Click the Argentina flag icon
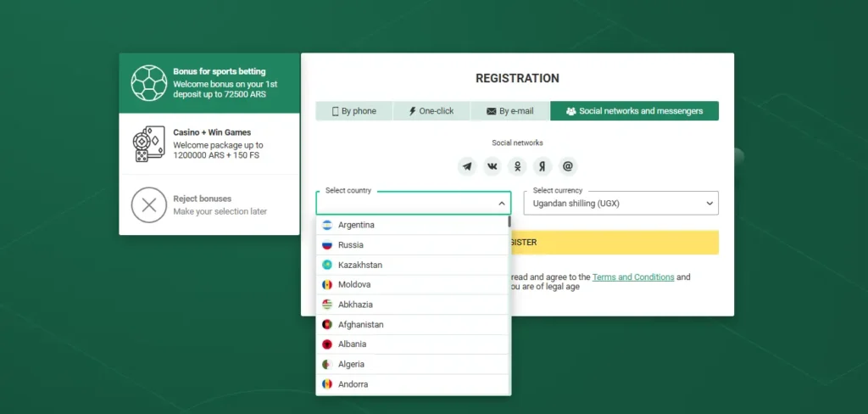The image size is (868, 414). [327, 225]
